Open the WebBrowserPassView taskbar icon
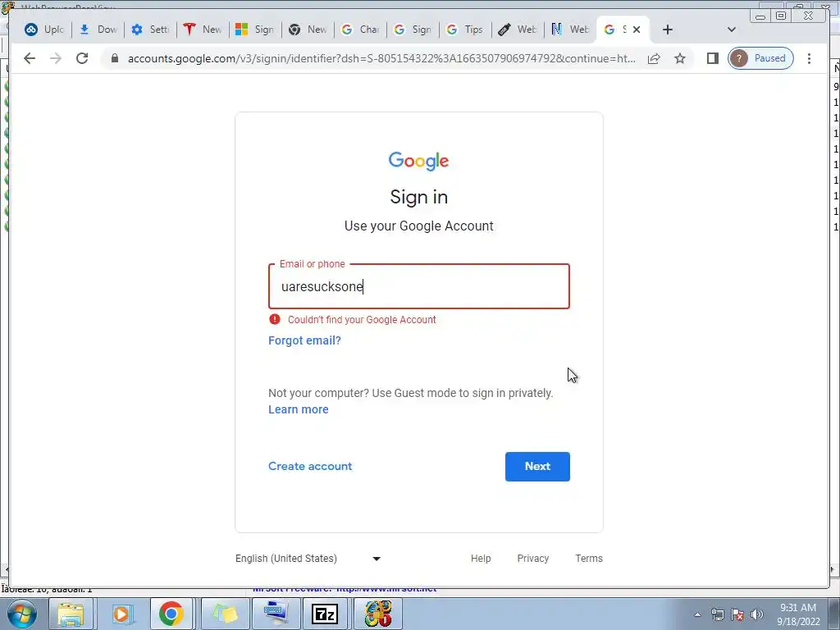Viewport: 840px width, 630px height. [x=377, y=614]
